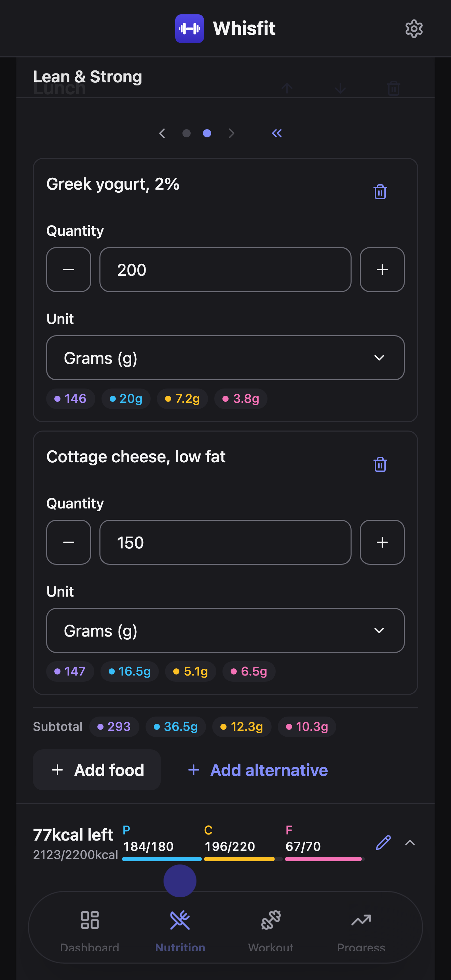This screenshot has height=980, width=451.
Task: Go to the previous alternative with the left chevron
Action: coord(162,133)
